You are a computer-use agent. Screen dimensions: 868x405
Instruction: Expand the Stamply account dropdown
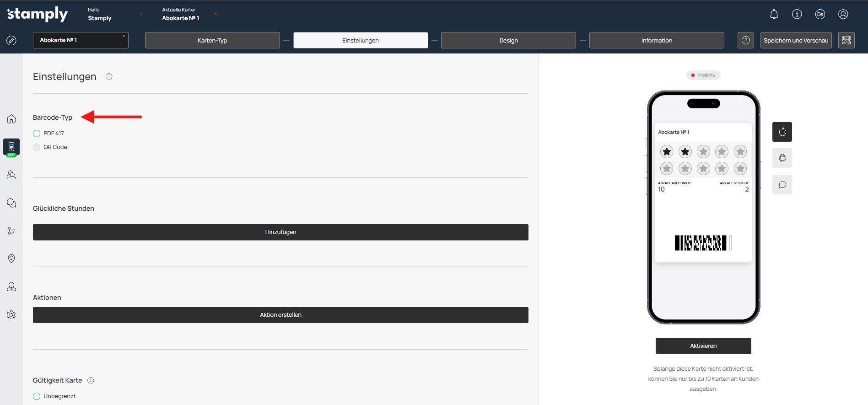click(x=142, y=14)
